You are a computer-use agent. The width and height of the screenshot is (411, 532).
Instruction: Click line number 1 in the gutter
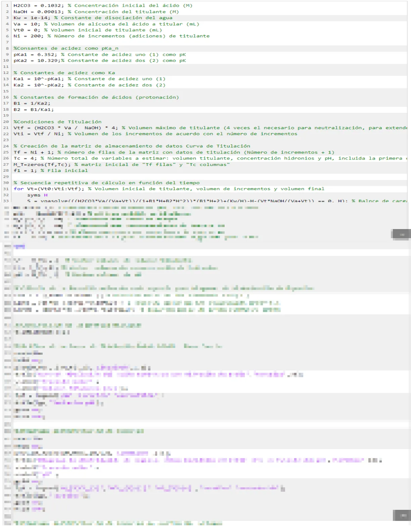pos(7,5)
